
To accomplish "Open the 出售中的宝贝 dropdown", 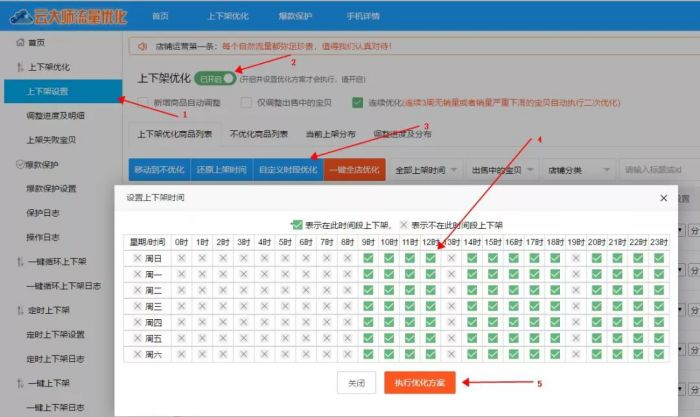I will pos(502,170).
